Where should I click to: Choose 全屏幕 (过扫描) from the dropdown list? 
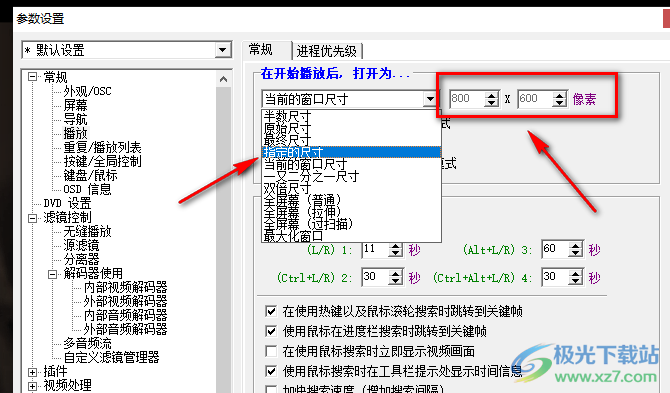(x=351, y=224)
